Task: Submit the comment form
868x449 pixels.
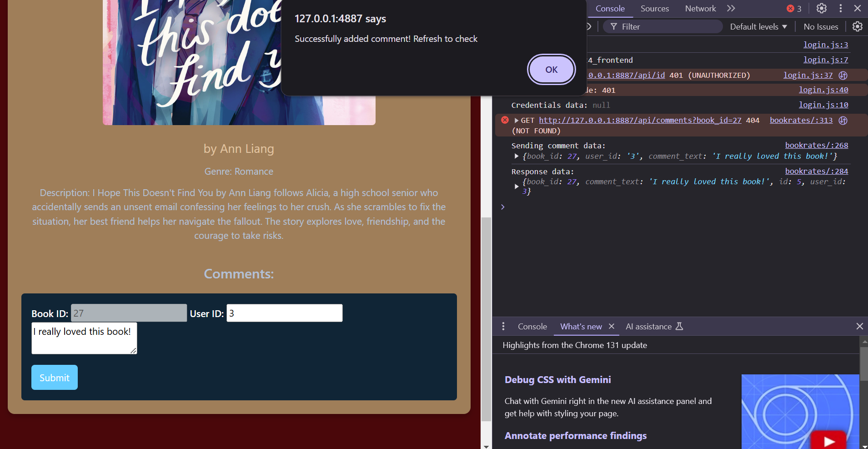Action: coord(54,378)
